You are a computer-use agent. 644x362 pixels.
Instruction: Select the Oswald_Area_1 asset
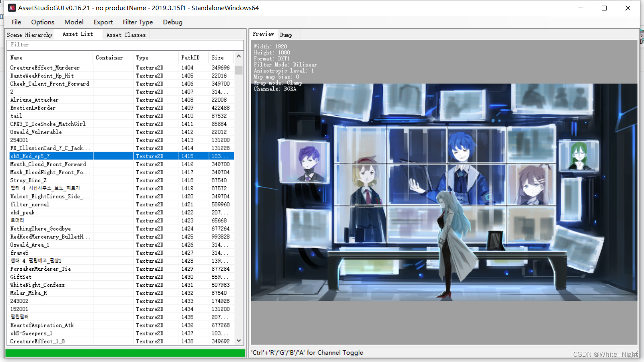[x=122, y=245]
